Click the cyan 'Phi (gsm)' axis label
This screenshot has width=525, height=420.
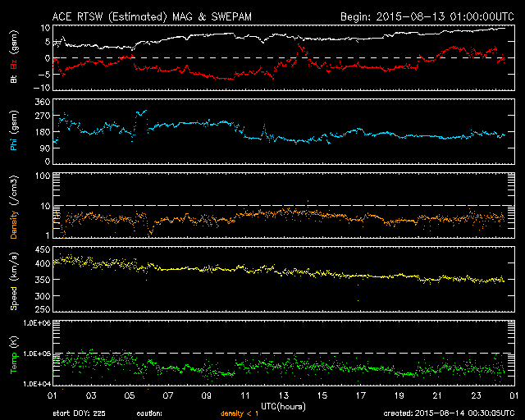[14, 130]
